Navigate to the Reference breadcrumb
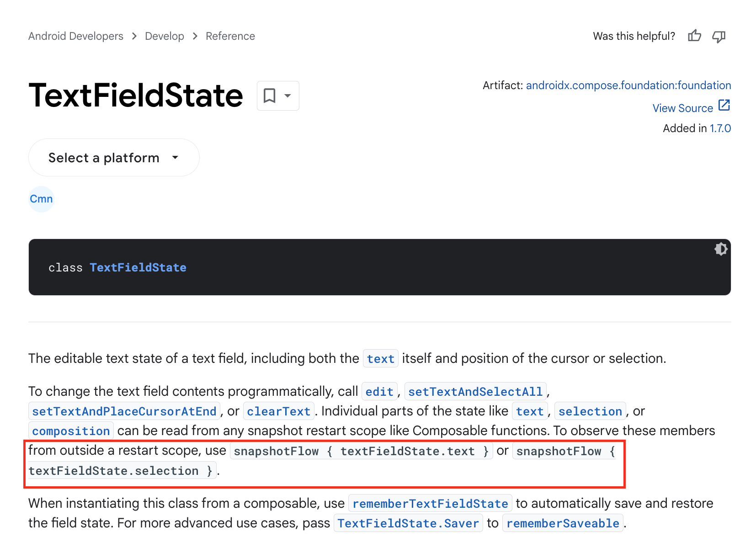Viewport: 756px width, 553px height. [230, 36]
